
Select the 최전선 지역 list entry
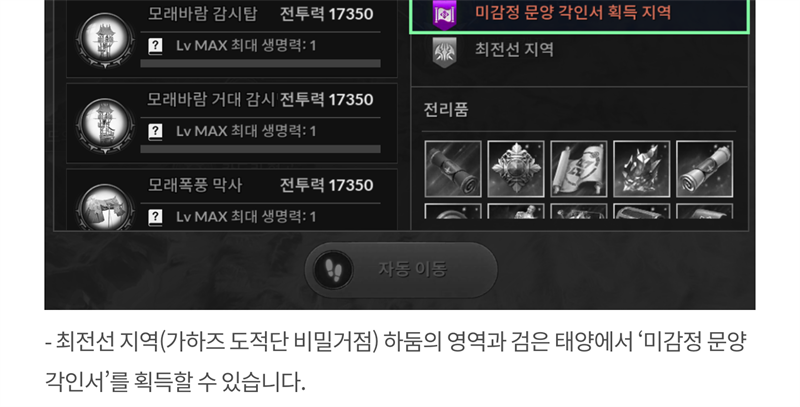click(x=579, y=51)
